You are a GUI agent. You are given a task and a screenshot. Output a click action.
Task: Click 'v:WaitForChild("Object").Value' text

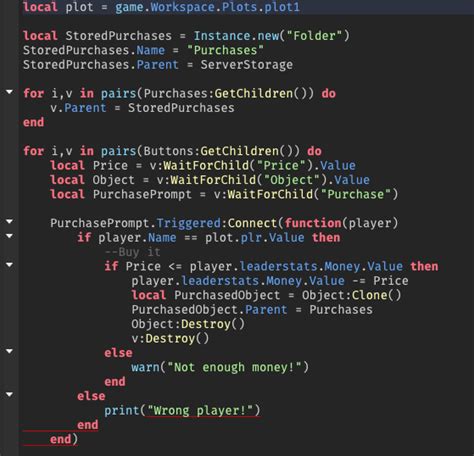point(263,180)
